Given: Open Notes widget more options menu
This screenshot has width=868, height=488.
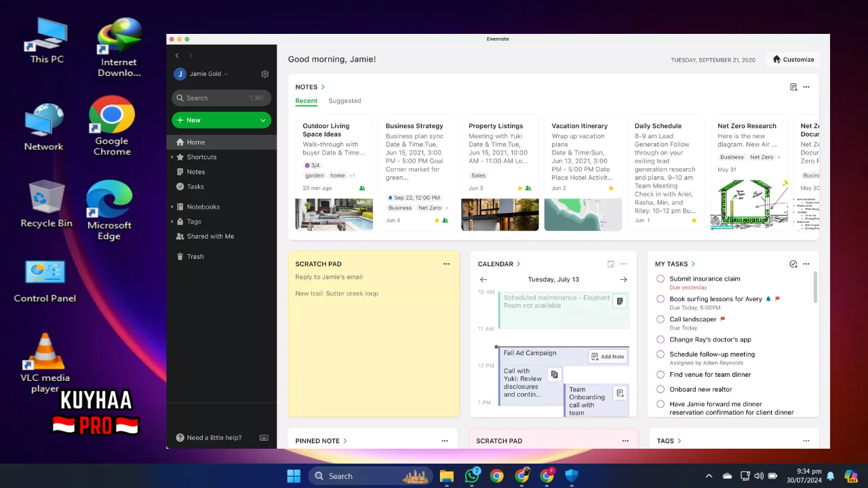Looking at the screenshot, I should pos(806,87).
